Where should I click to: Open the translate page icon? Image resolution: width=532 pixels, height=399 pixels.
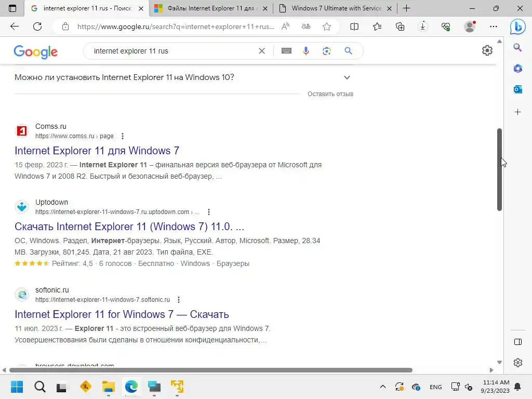(x=306, y=26)
